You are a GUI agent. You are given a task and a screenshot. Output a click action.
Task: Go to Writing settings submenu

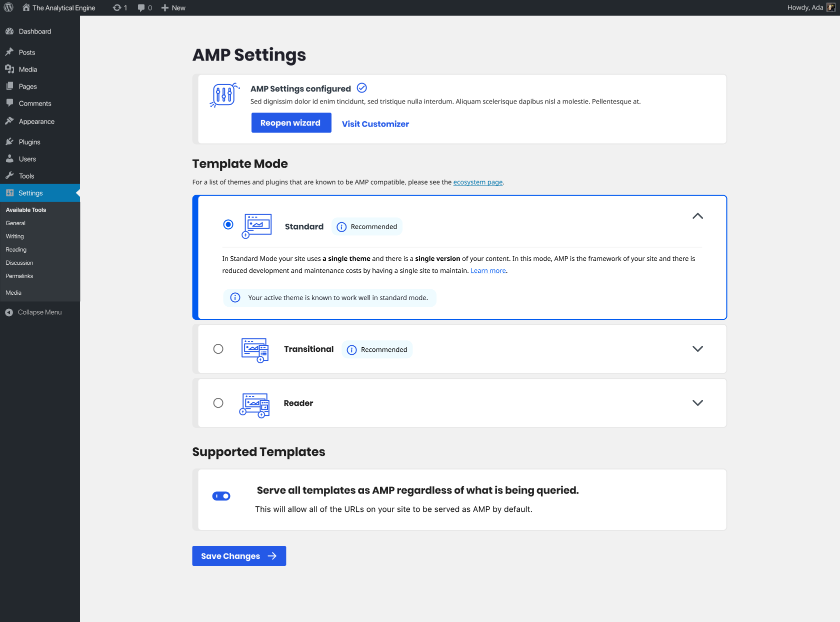15,236
